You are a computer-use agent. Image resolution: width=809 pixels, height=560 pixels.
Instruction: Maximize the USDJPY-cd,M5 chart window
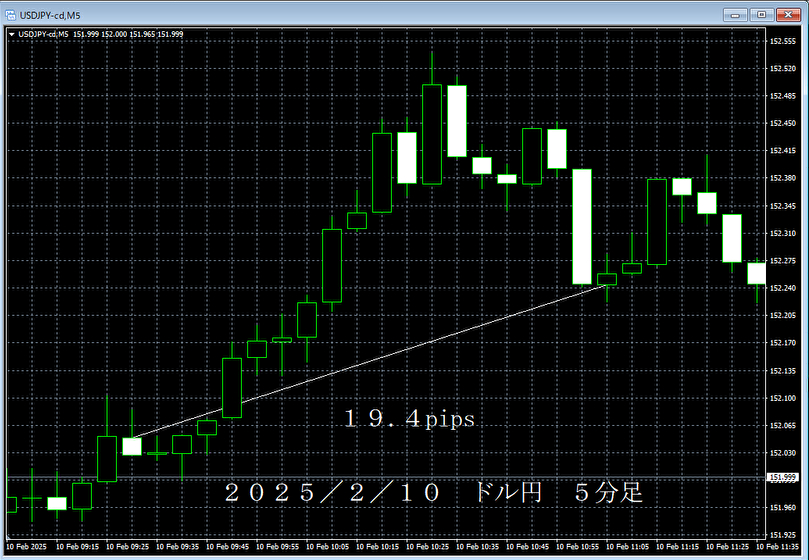pos(762,15)
